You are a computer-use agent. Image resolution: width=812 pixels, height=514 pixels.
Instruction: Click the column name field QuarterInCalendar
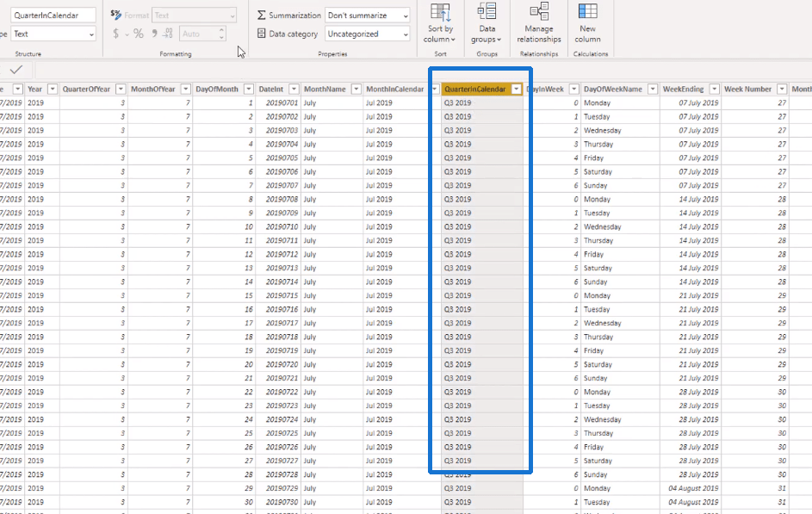(x=53, y=15)
